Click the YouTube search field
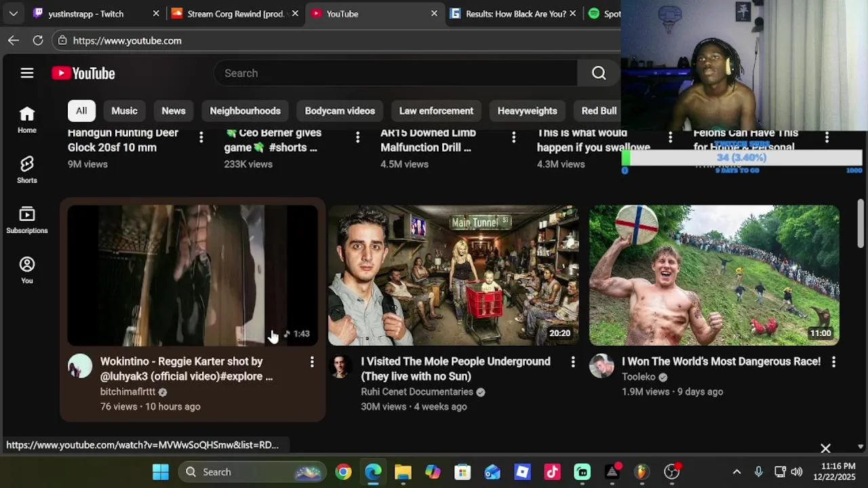This screenshot has height=488, width=868. pyautogui.click(x=396, y=73)
